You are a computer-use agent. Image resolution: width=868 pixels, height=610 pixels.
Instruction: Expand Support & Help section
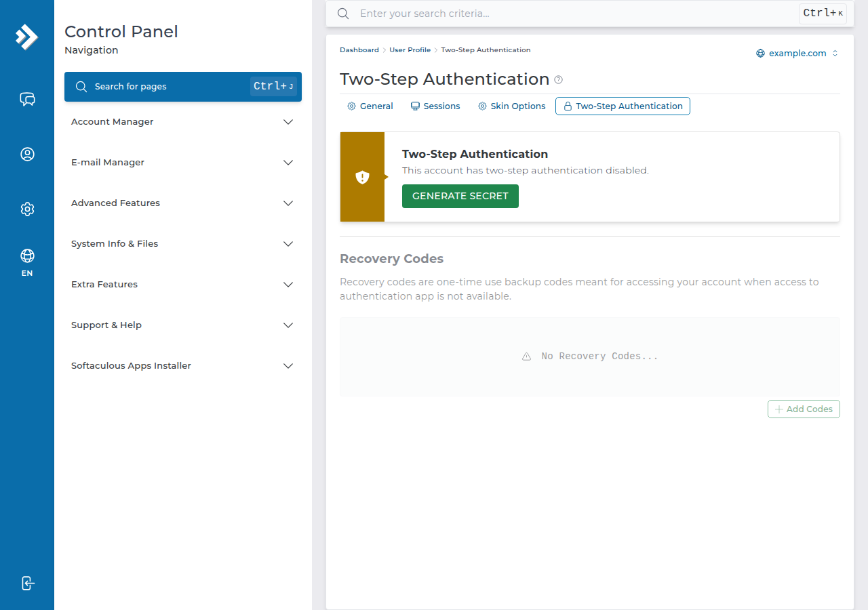(x=183, y=325)
